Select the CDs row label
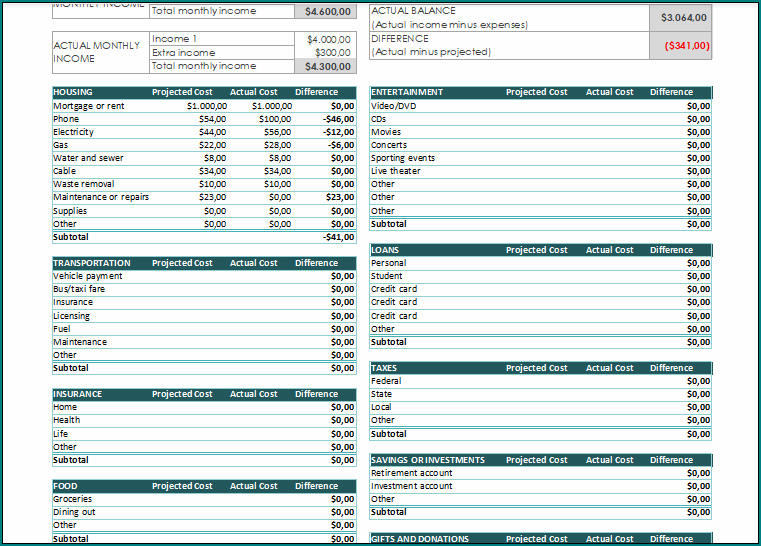Viewport: 761px width, 546px height. pyautogui.click(x=379, y=119)
